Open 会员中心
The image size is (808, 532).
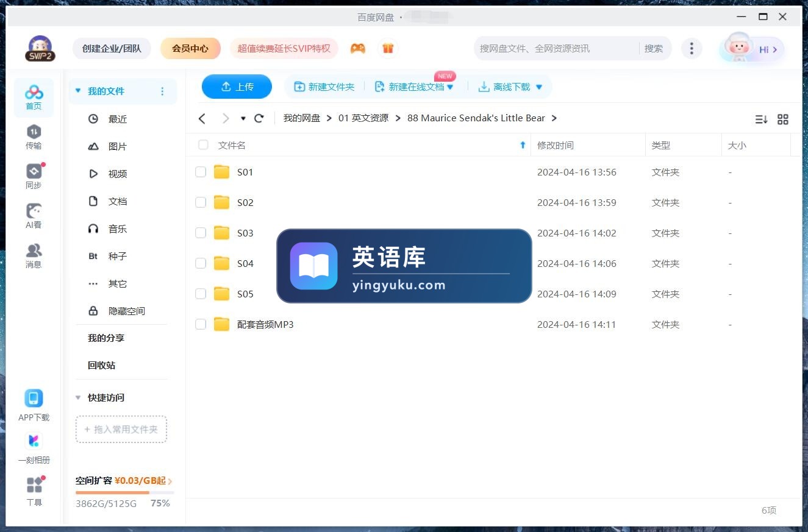pyautogui.click(x=190, y=49)
